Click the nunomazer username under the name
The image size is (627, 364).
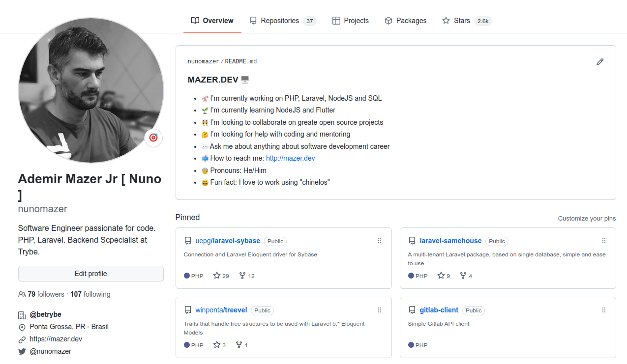tap(42, 209)
